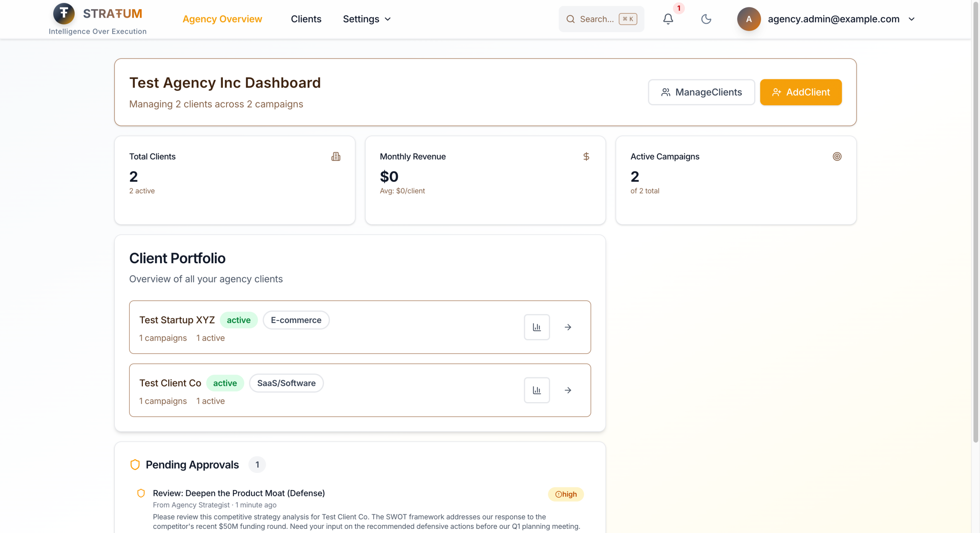Expand the Settings dropdown menu
The height and width of the screenshot is (533, 980).
pos(366,19)
